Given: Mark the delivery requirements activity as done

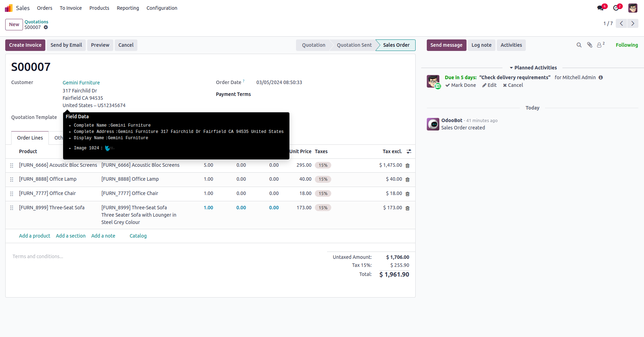Looking at the screenshot, I should coord(461,85).
